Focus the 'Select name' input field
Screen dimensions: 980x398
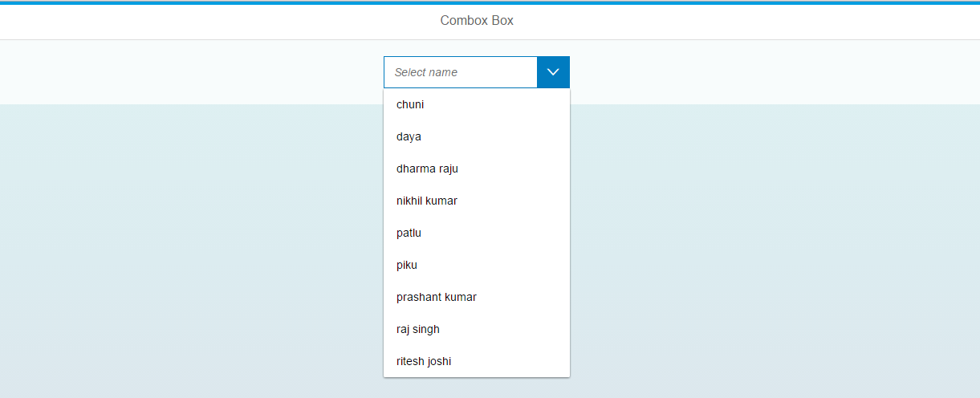point(461,72)
